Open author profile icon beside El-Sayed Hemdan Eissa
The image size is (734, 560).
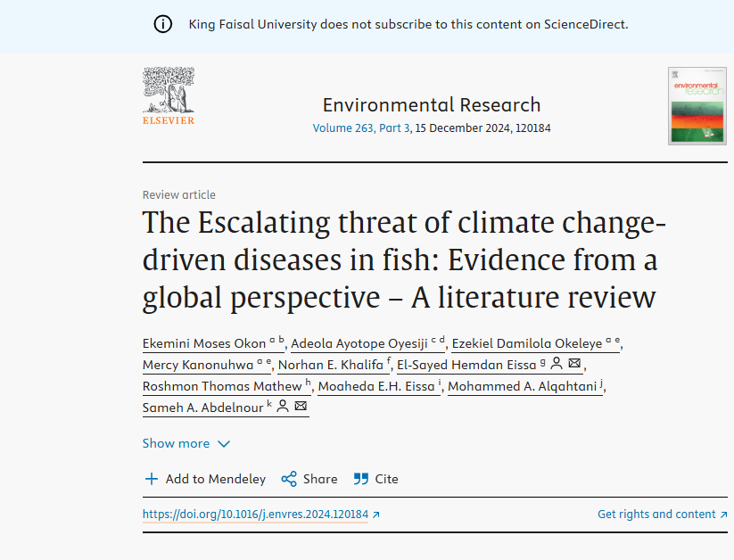click(557, 364)
